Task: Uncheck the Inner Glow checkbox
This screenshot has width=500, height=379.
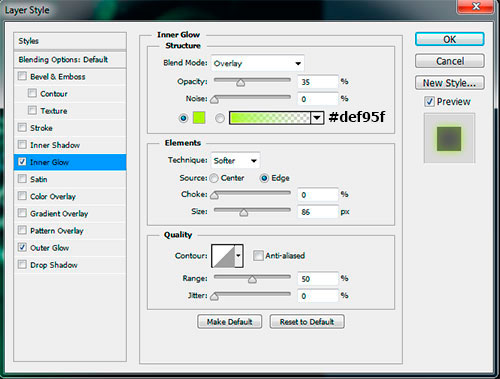Action: [x=22, y=162]
